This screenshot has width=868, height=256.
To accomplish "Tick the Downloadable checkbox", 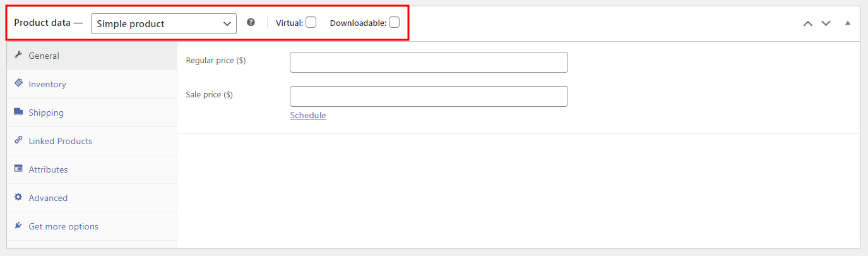I will click(394, 23).
